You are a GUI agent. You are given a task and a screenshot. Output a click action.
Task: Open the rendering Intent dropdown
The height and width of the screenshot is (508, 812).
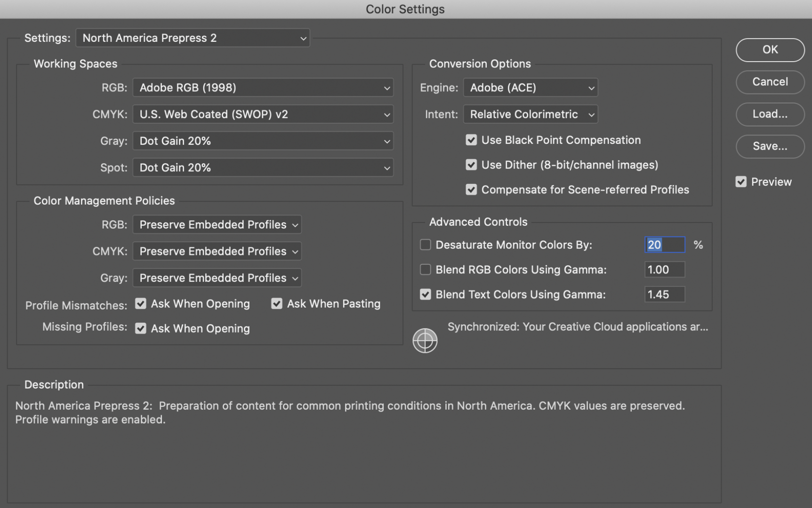click(530, 114)
